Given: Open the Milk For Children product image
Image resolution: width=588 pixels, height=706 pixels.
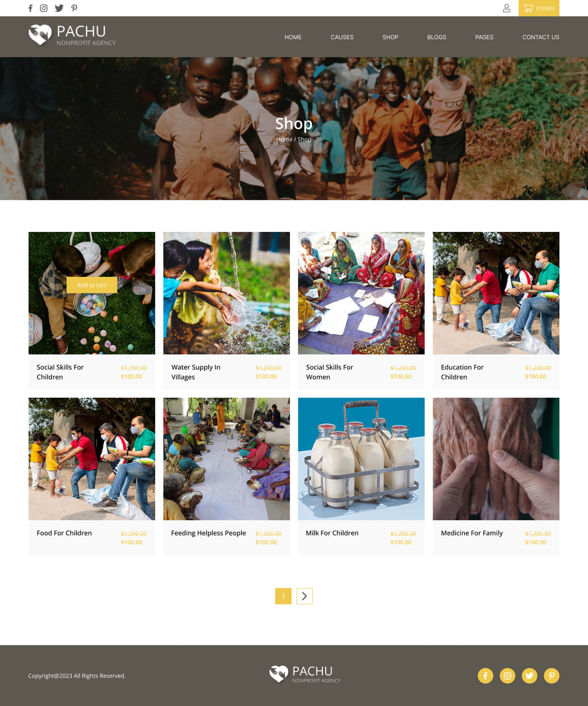Looking at the screenshot, I should click(361, 459).
